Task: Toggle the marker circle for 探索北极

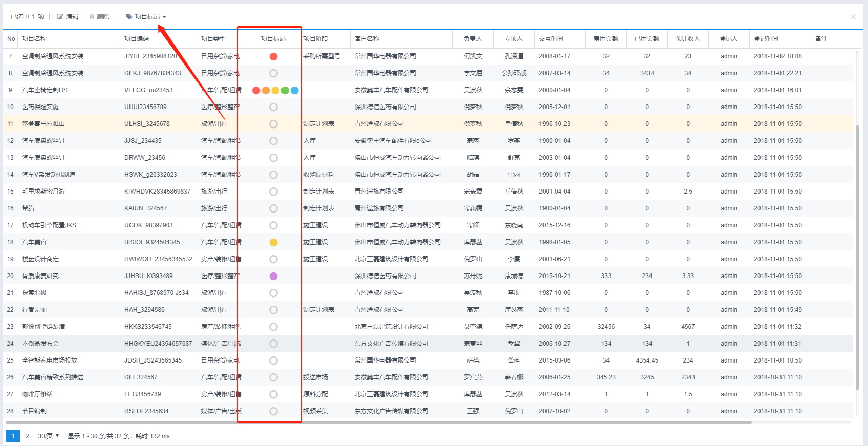Action: click(273, 293)
